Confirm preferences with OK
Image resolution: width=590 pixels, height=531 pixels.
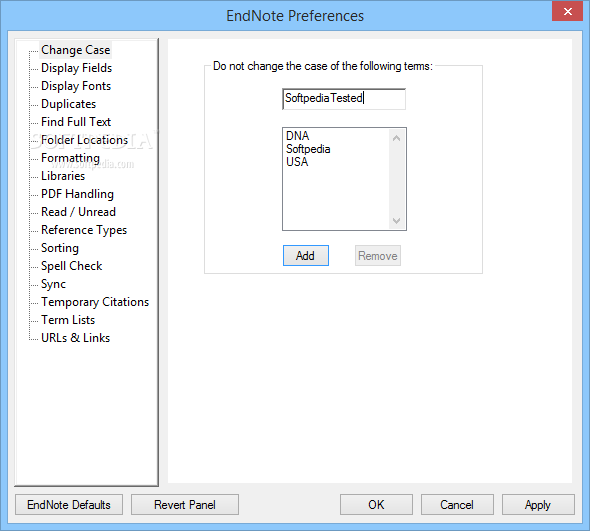click(x=376, y=505)
